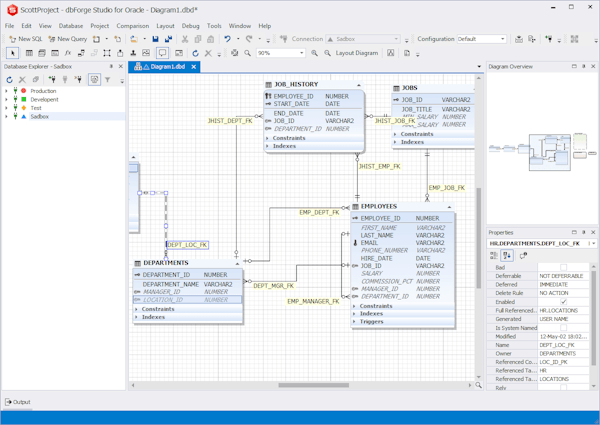Viewport: 600px width, 425px height.
Task: Toggle the Enabled checkbox in Properties
Action: [x=563, y=302]
